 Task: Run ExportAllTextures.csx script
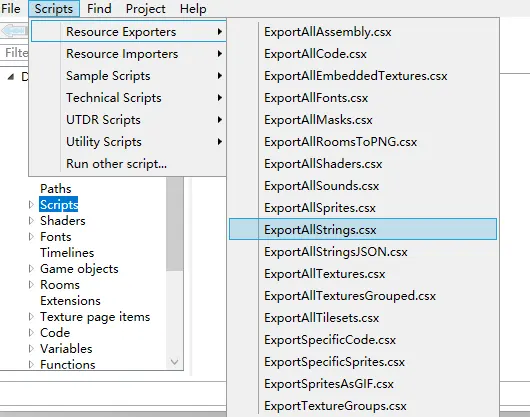pyautogui.click(x=363, y=273)
